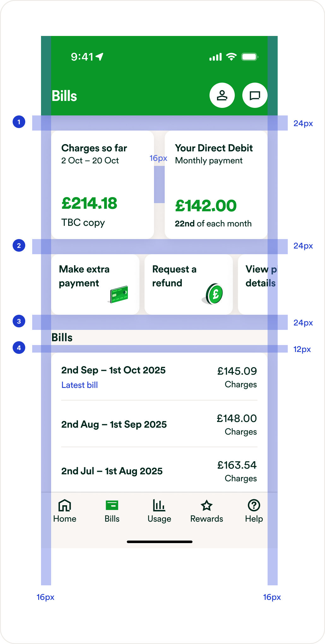Click the Latest bill link

pyautogui.click(x=80, y=385)
